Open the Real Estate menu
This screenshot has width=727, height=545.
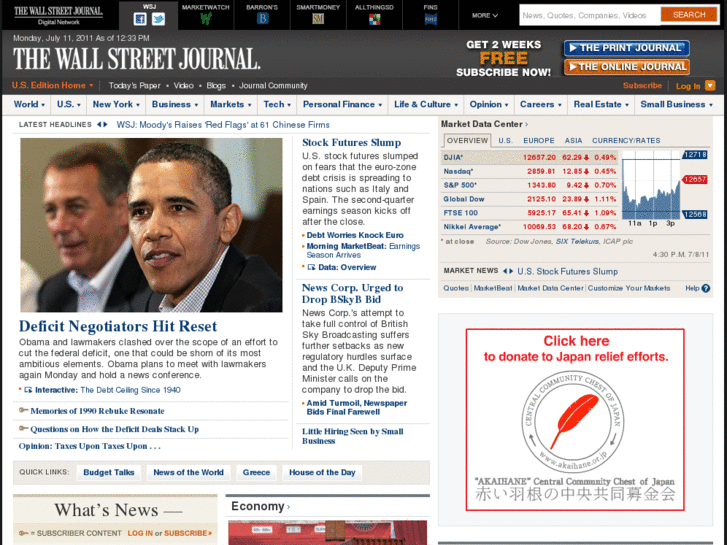[x=601, y=104]
